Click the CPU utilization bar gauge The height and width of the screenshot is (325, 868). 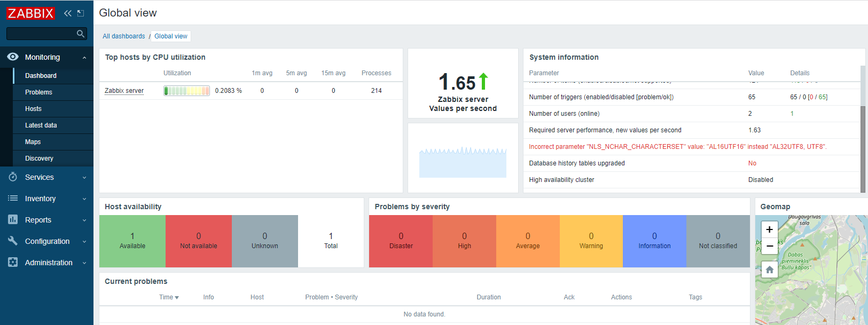click(x=186, y=91)
